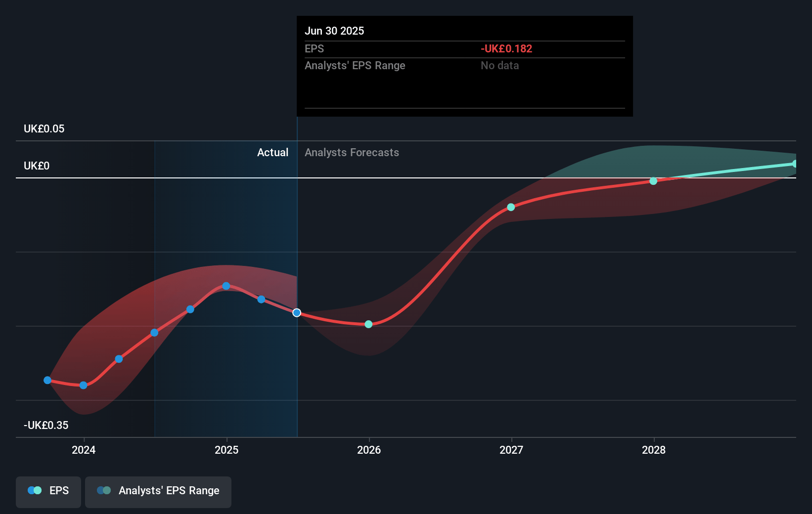812x514 pixels.
Task: Click the -UK£0.182 EPS value in tooltip
Action: click(506, 49)
